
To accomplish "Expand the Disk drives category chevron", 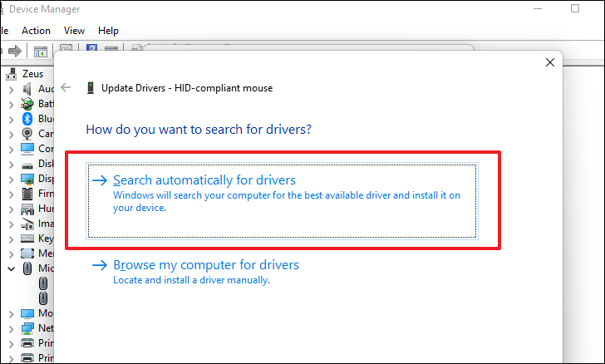I will coord(11,165).
